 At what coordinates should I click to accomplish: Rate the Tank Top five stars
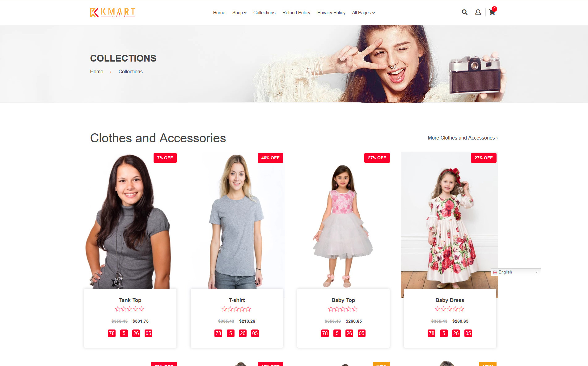click(142, 309)
